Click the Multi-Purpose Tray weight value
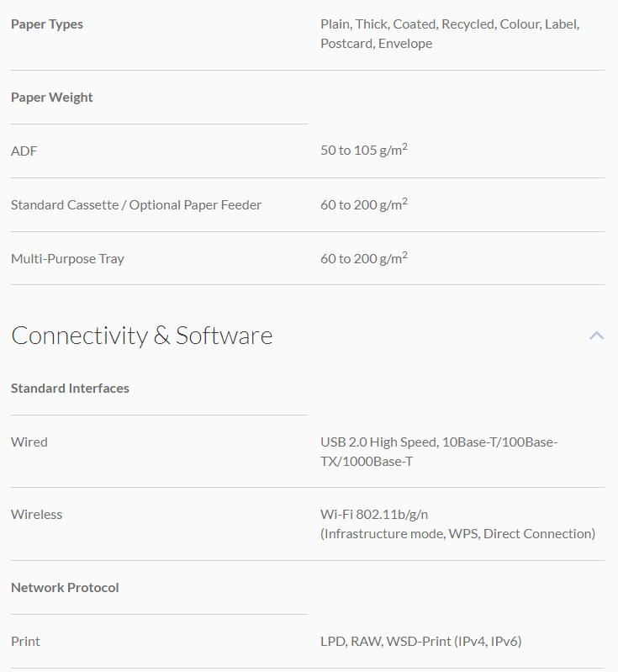618x672 pixels. (x=363, y=258)
